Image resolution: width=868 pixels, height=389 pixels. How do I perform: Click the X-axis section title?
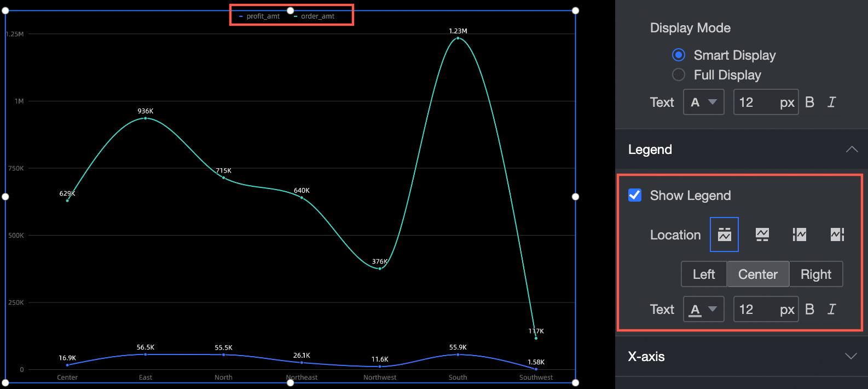click(x=646, y=357)
